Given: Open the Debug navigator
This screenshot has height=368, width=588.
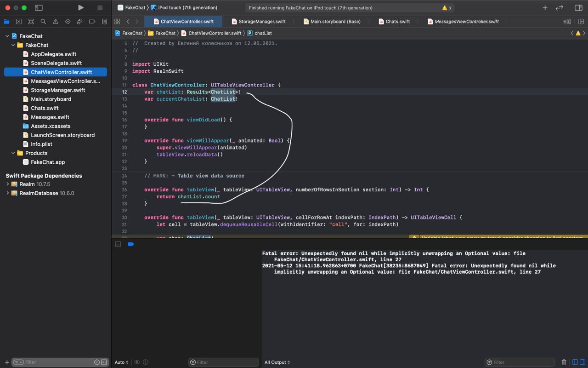Looking at the screenshot, I should click(x=80, y=22).
